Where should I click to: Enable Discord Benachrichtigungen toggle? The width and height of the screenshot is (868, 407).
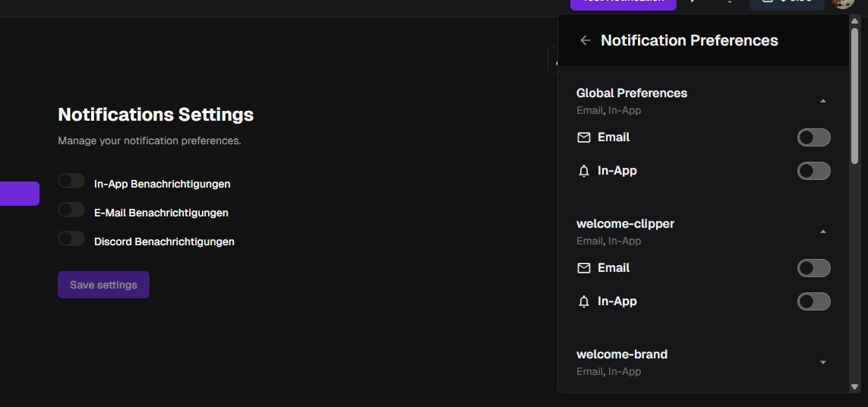tap(71, 239)
